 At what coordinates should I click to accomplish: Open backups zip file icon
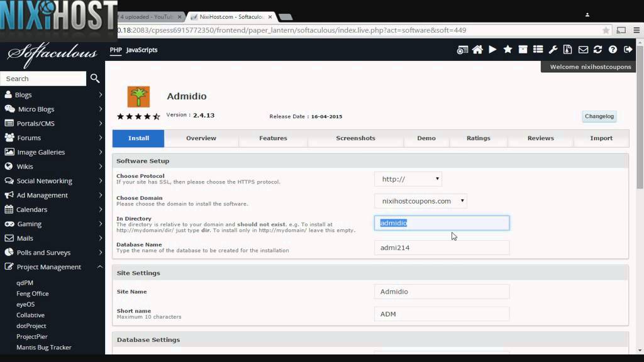pyautogui.click(x=568, y=50)
